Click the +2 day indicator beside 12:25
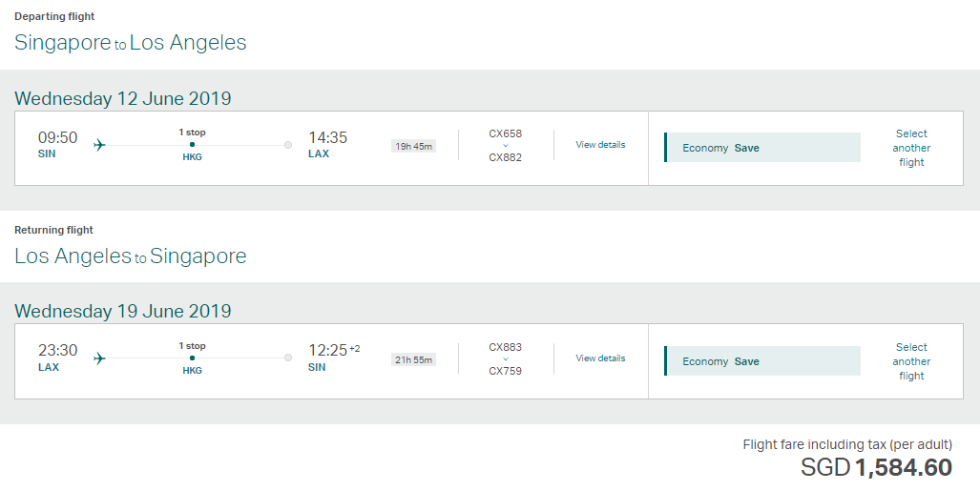The width and height of the screenshot is (980, 491). (354, 348)
